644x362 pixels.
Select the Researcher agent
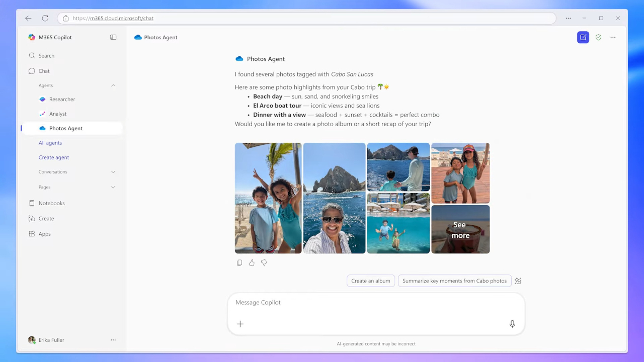pos(62,100)
